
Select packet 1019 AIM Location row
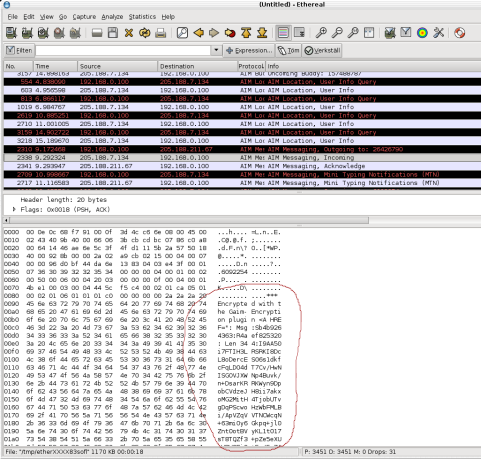coord(242,107)
